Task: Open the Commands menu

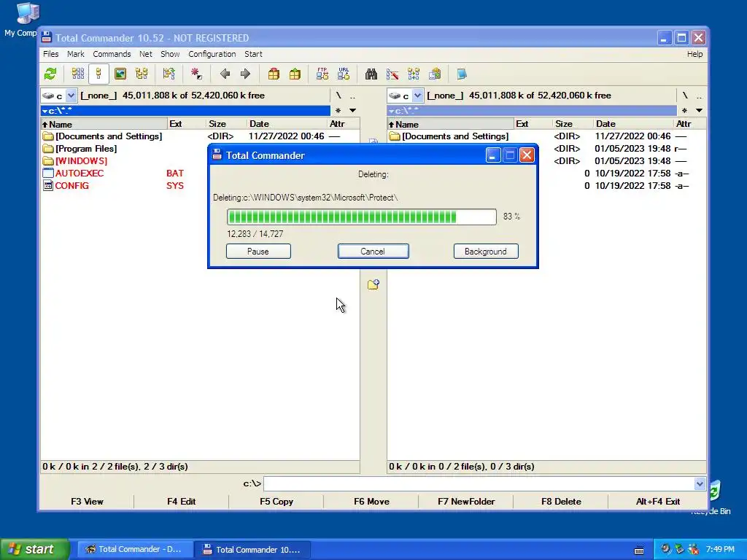Action: (x=112, y=54)
